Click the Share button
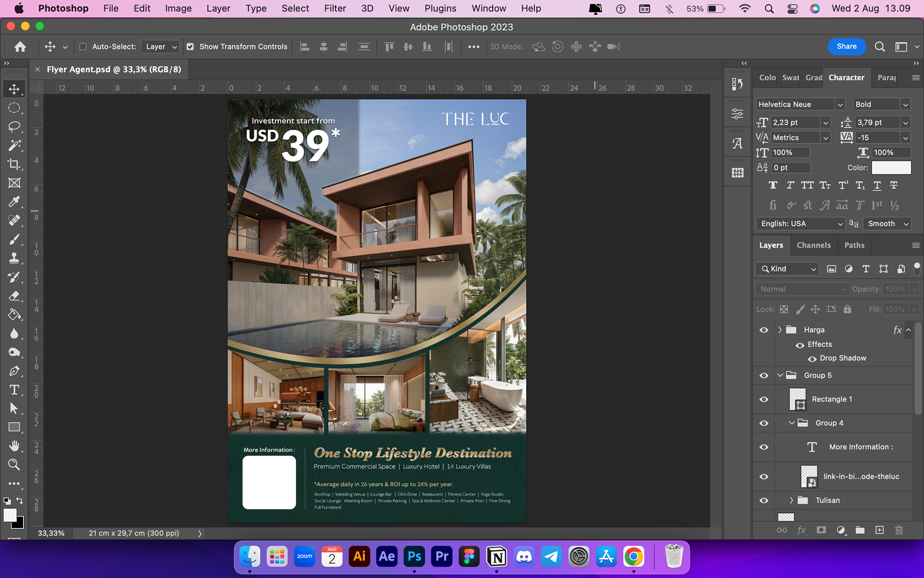 846,46
